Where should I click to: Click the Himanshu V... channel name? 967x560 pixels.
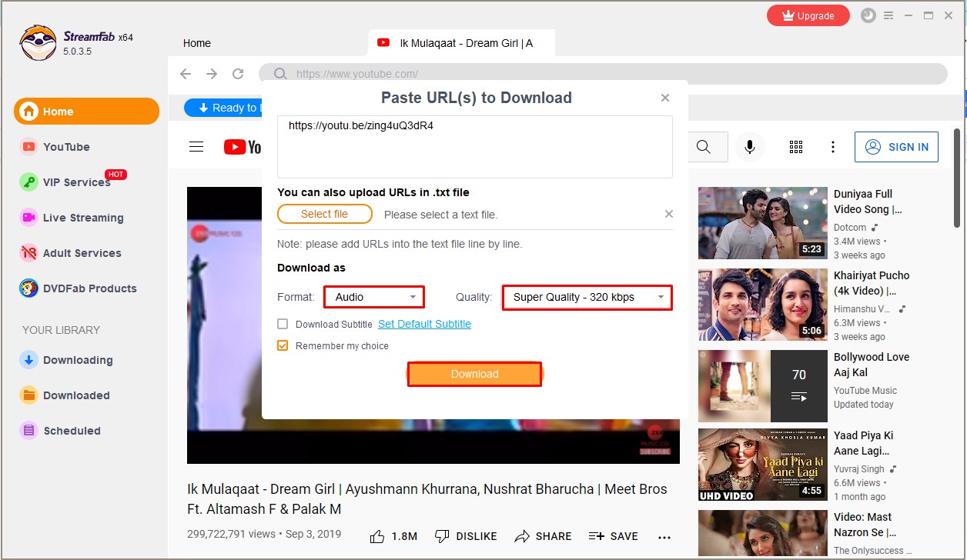pyautogui.click(x=863, y=309)
